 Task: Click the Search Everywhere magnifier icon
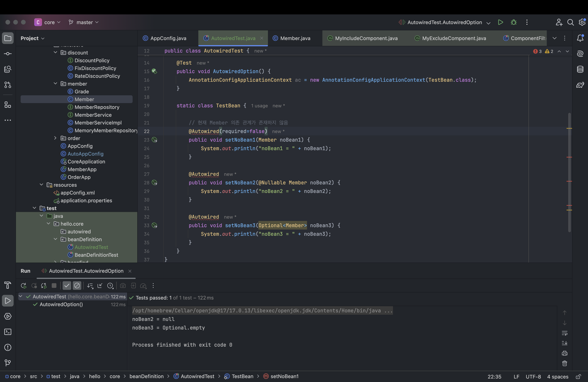pyautogui.click(x=570, y=22)
